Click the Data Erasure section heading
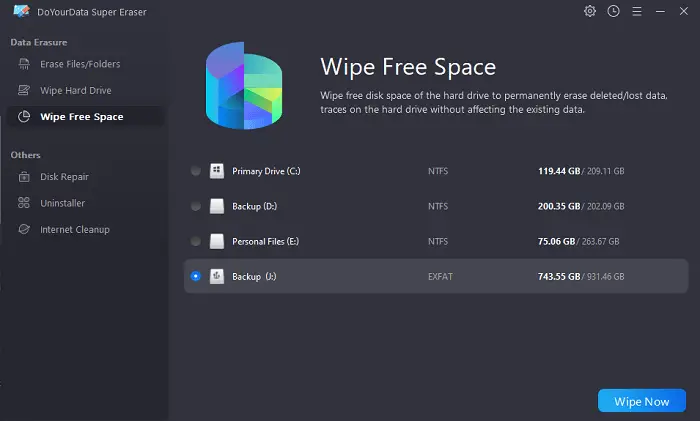This screenshot has height=421, width=700. (x=39, y=42)
